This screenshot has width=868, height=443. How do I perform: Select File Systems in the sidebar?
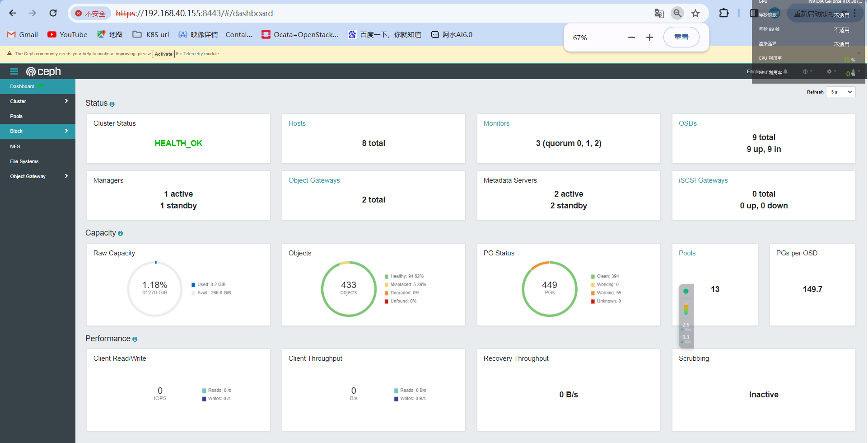point(37,161)
